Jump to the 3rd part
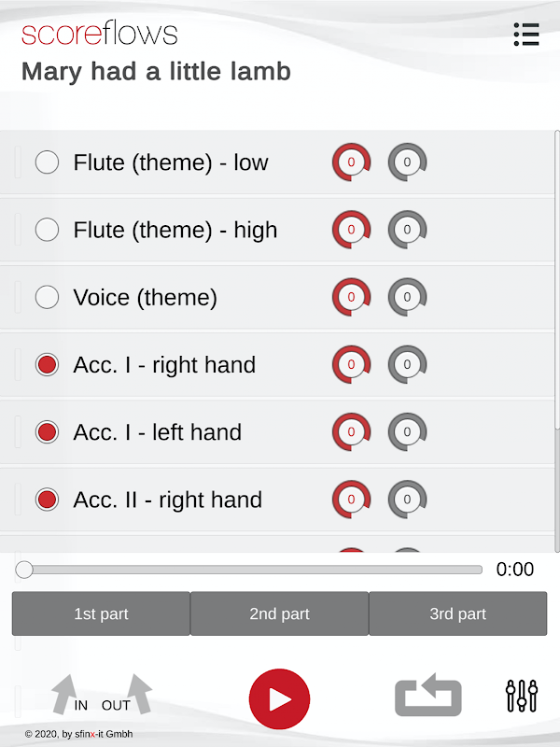The image size is (560, 747). click(x=457, y=613)
